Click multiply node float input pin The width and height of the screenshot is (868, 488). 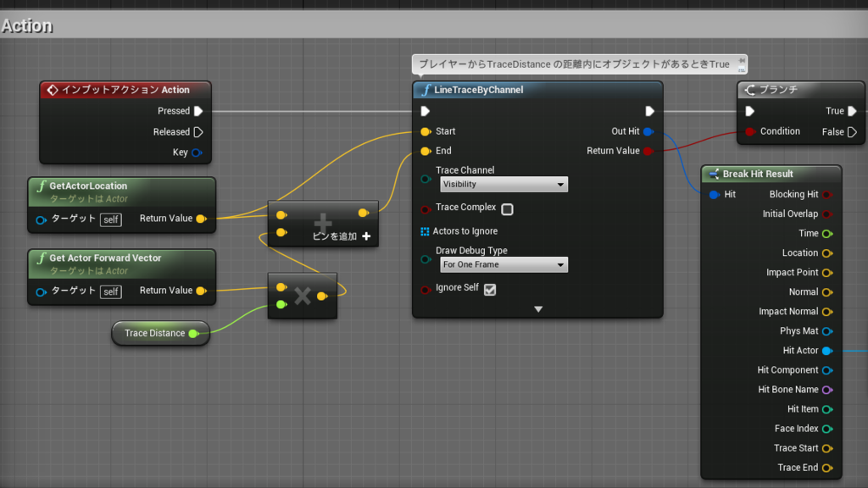(x=281, y=304)
